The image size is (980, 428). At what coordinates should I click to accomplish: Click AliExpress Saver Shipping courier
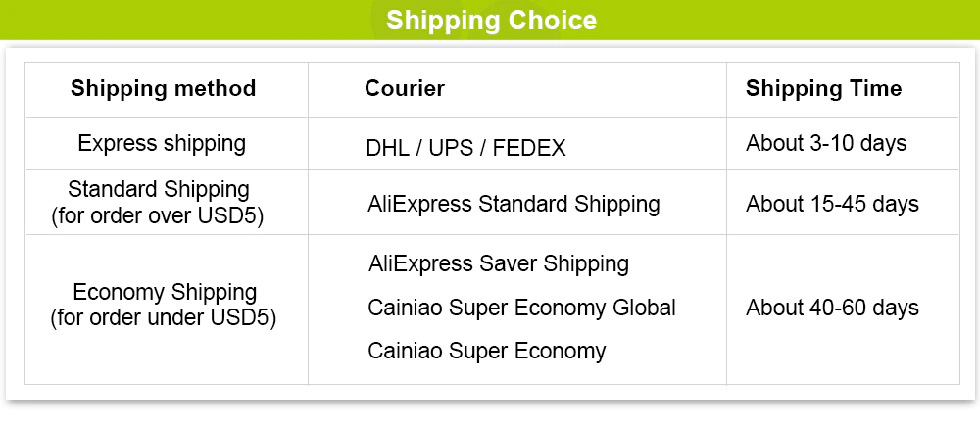tap(498, 263)
